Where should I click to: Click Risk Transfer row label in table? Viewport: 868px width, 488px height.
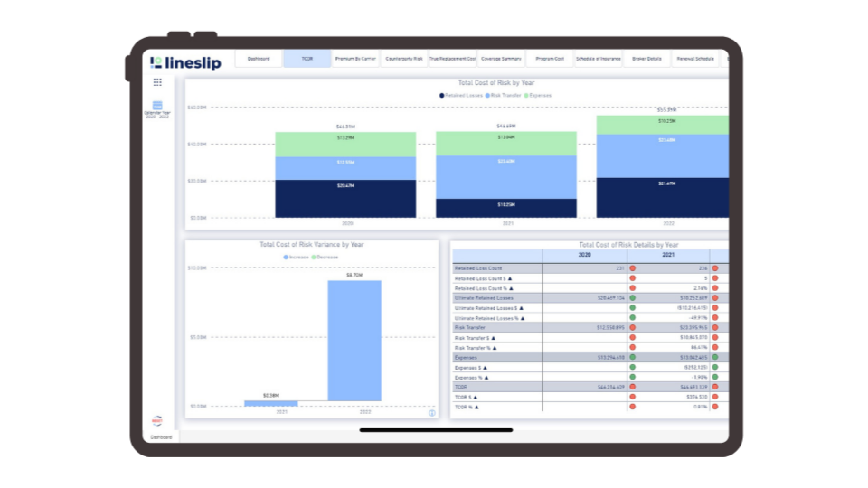tap(470, 327)
